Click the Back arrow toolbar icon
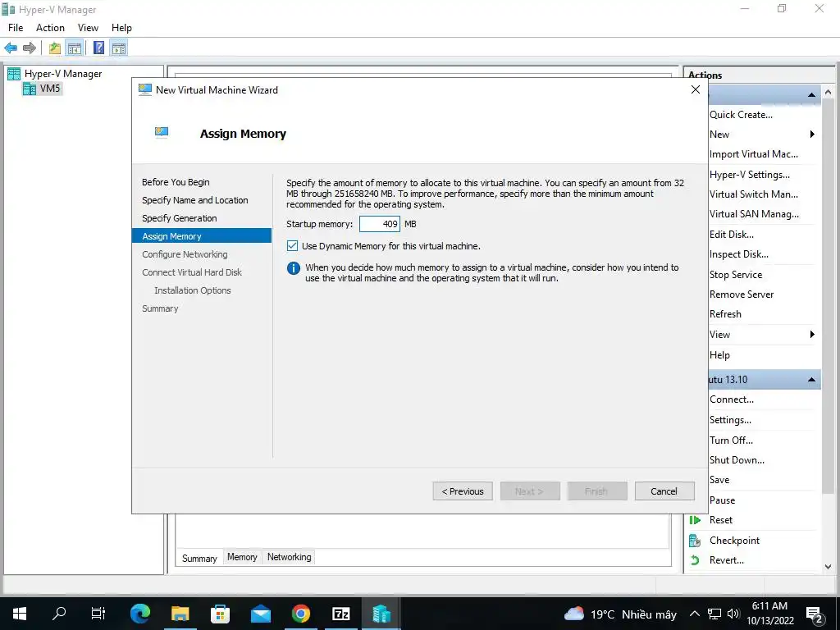 11,48
